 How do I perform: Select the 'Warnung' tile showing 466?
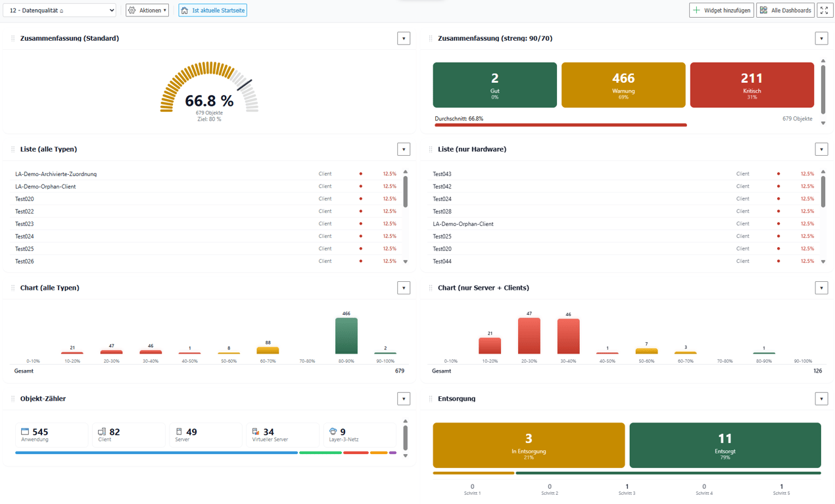tap(623, 85)
